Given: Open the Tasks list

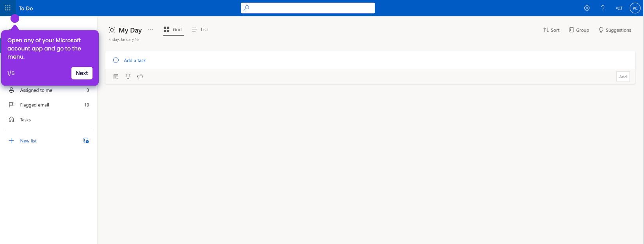Looking at the screenshot, I should click(49, 120).
